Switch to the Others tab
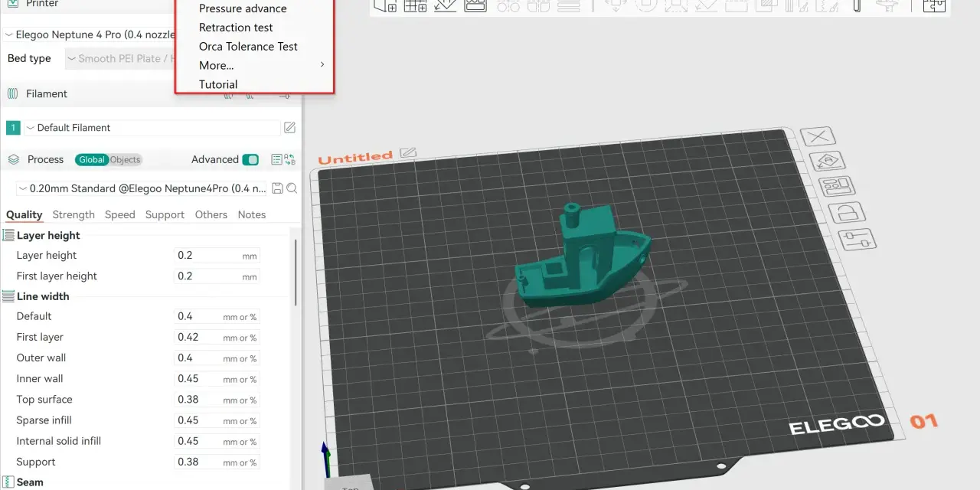The height and width of the screenshot is (490, 980). pos(211,215)
